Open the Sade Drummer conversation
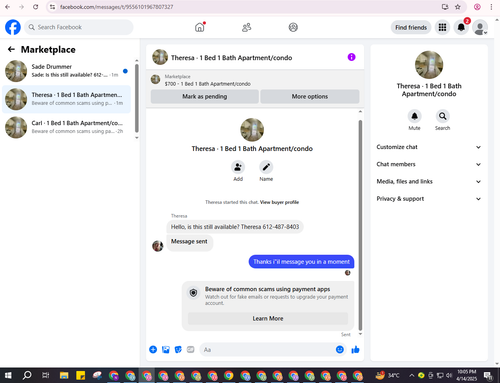This screenshot has width=500, height=383. coord(66,71)
